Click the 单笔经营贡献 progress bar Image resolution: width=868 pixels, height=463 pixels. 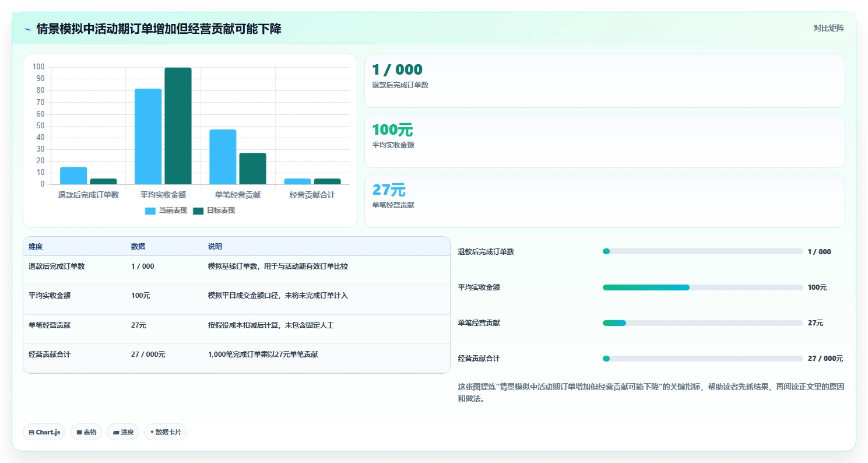703,323
